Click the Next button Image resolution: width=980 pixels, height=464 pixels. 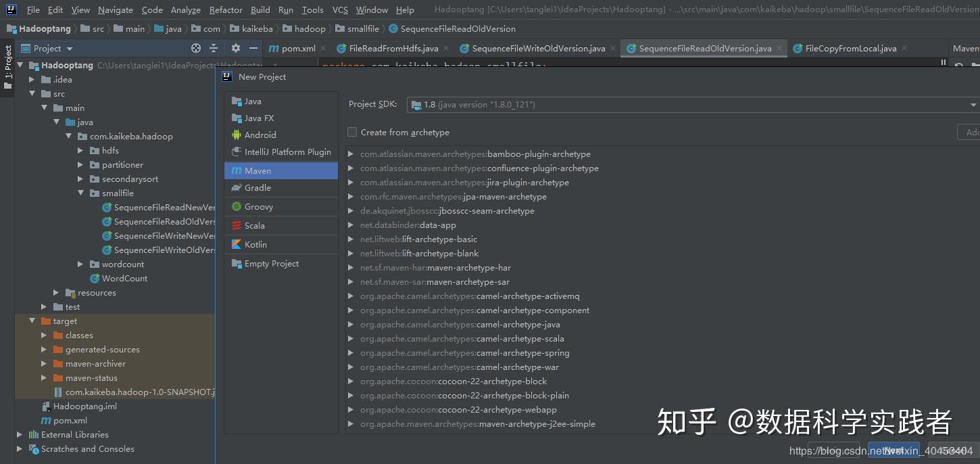(x=893, y=450)
